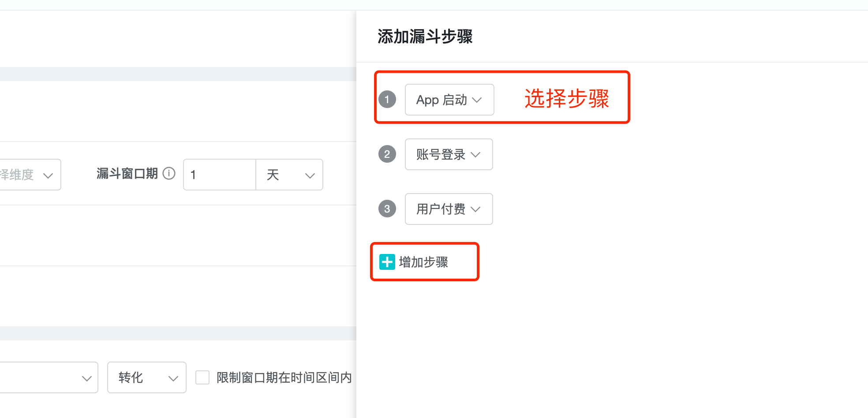Click the teal plus icon to add step
This screenshot has height=418, width=868.
click(387, 262)
